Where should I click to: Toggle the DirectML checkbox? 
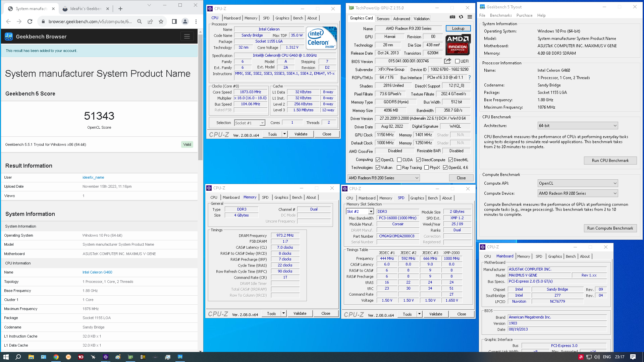click(451, 160)
